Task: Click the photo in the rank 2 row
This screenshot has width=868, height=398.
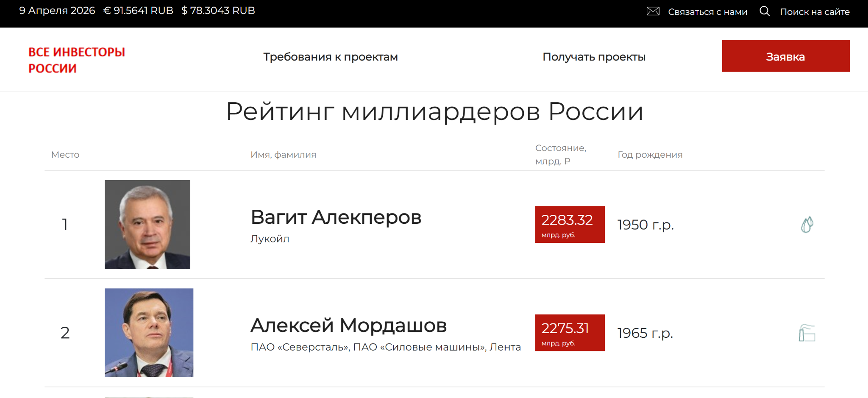Action: tap(149, 333)
